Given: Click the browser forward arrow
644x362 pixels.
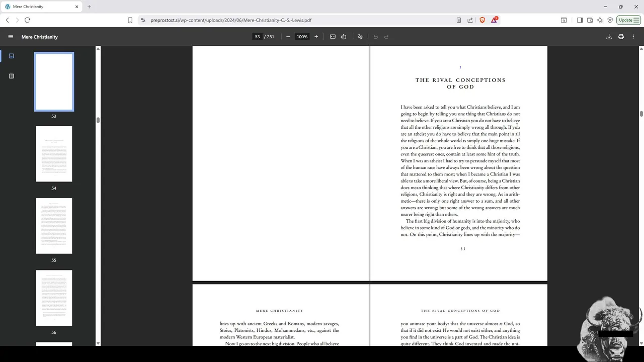Looking at the screenshot, I should point(17,20).
